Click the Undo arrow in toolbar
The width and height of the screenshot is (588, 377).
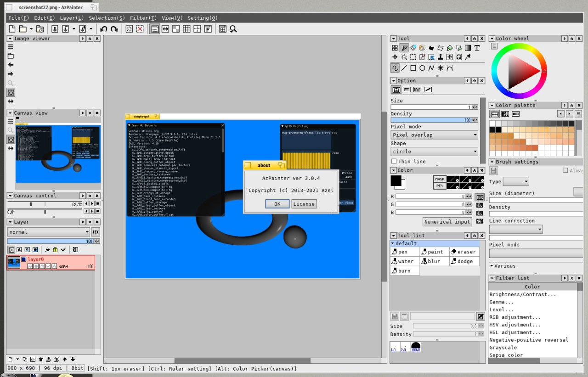click(104, 29)
